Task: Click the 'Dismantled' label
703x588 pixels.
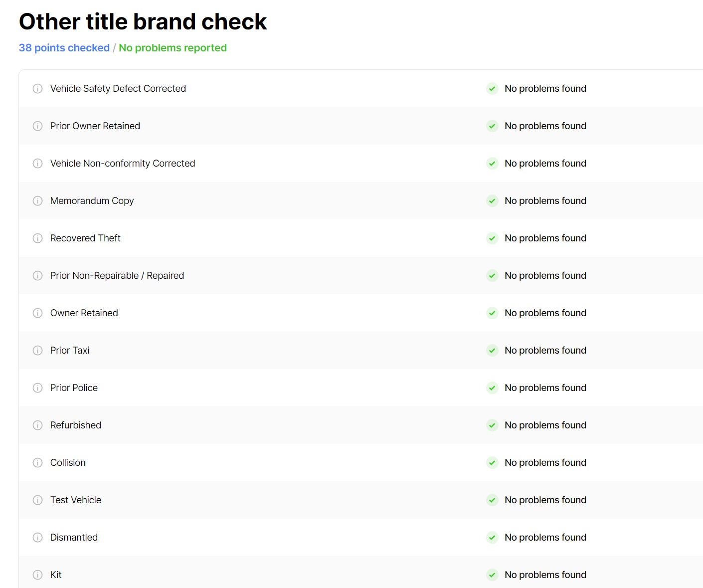Action: point(74,538)
